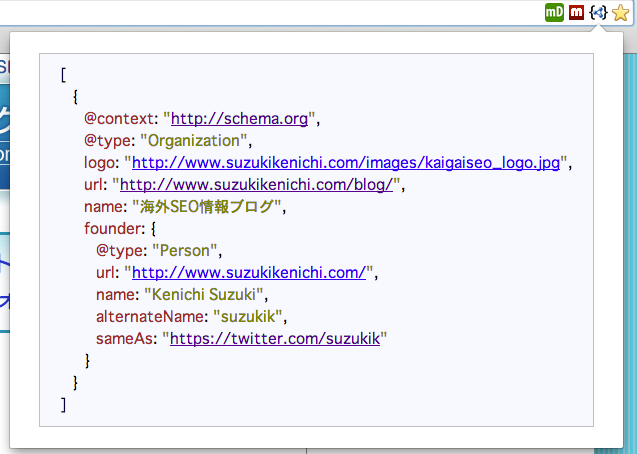The width and height of the screenshot is (637, 454).
Task: Open the twitter.com/suzukik sameAs link
Action: 275,338
